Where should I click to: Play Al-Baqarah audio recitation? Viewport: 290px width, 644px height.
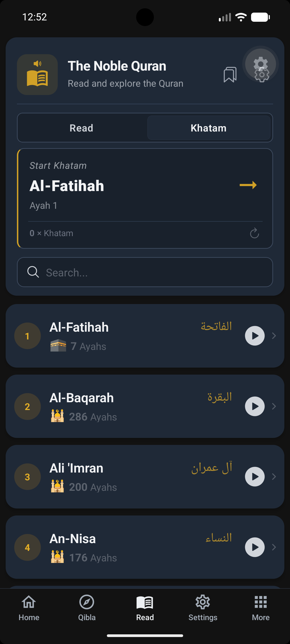(255, 406)
